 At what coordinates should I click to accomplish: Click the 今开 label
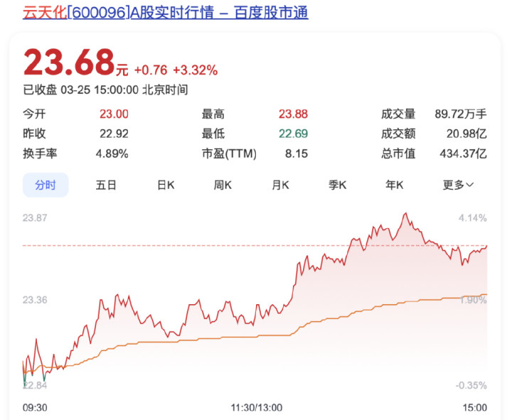pyautogui.click(x=34, y=114)
